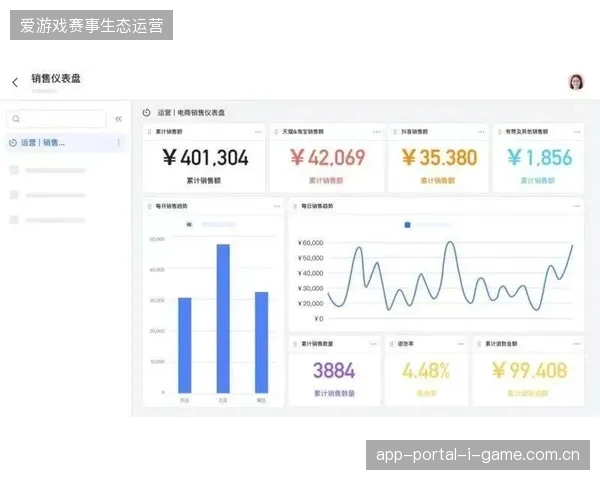Image resolution: width=600 pixels, height=480 pixels.
Task: Click the back arrow beside 销售仪表盘
Action: click(x=15, y=82)
